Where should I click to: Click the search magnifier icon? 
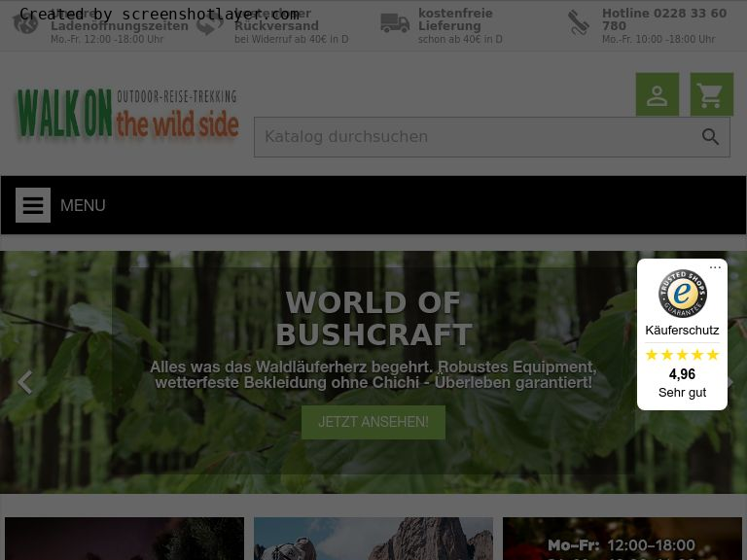pyautogui.click(x=710, y=137)
